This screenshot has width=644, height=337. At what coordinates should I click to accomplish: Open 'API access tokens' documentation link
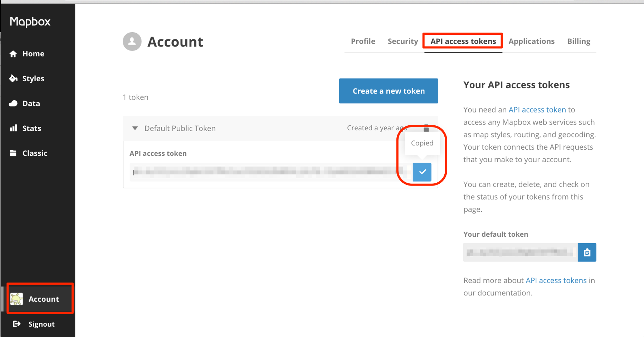pos(556,280)
